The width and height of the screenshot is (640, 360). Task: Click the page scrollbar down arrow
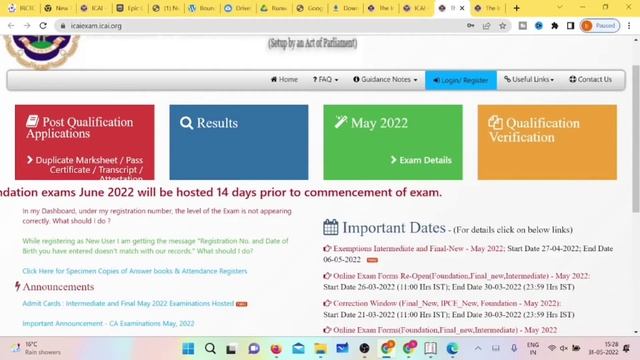636,332
